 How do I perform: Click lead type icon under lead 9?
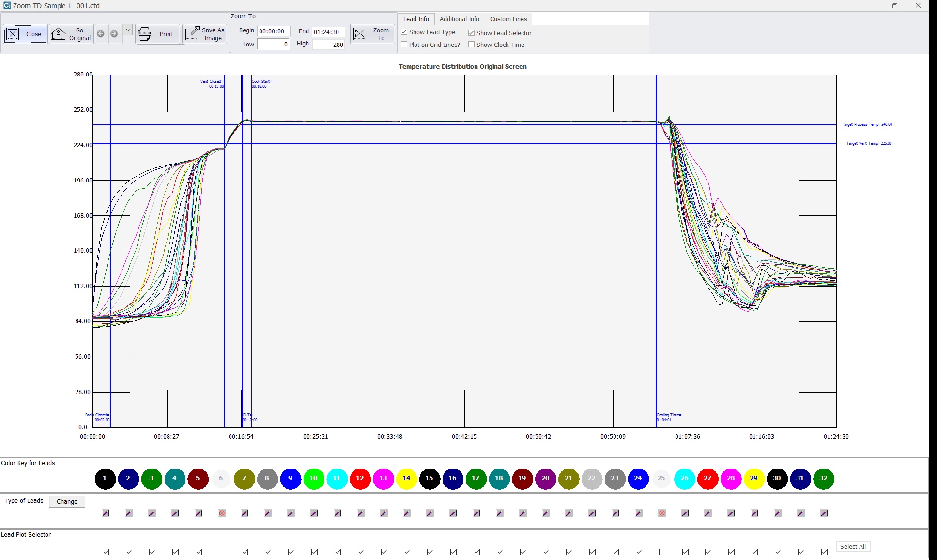(x=291, y=513)
